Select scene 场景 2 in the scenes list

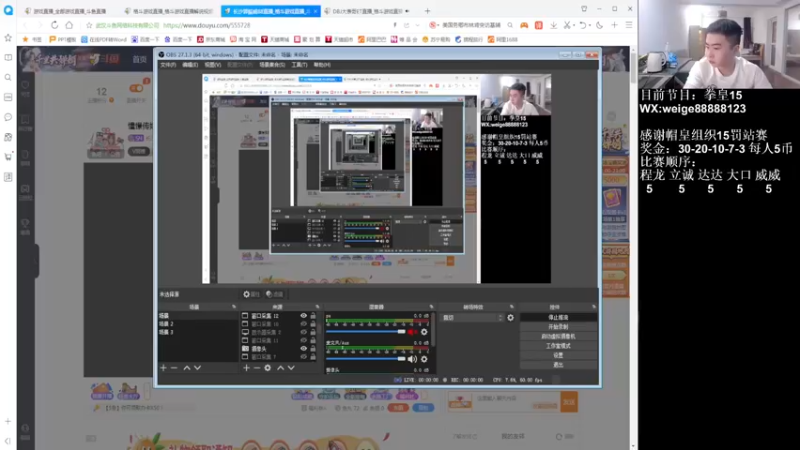(198, 324)
